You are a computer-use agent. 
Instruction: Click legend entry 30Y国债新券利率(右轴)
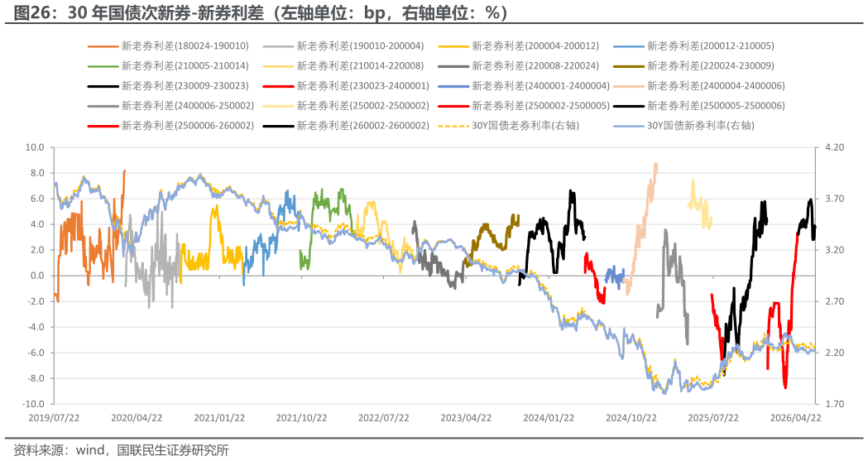coord(684,126)
